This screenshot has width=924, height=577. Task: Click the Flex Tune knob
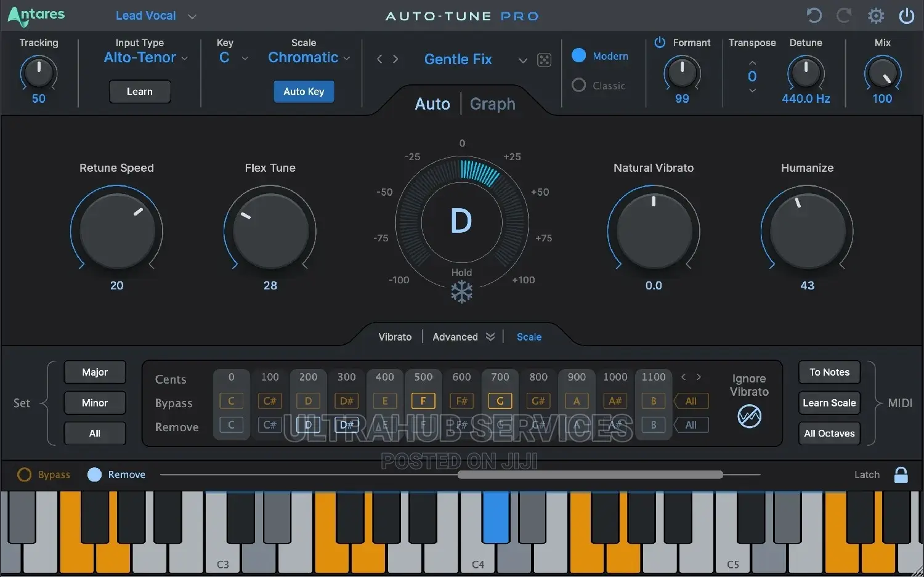coord(270,231)
